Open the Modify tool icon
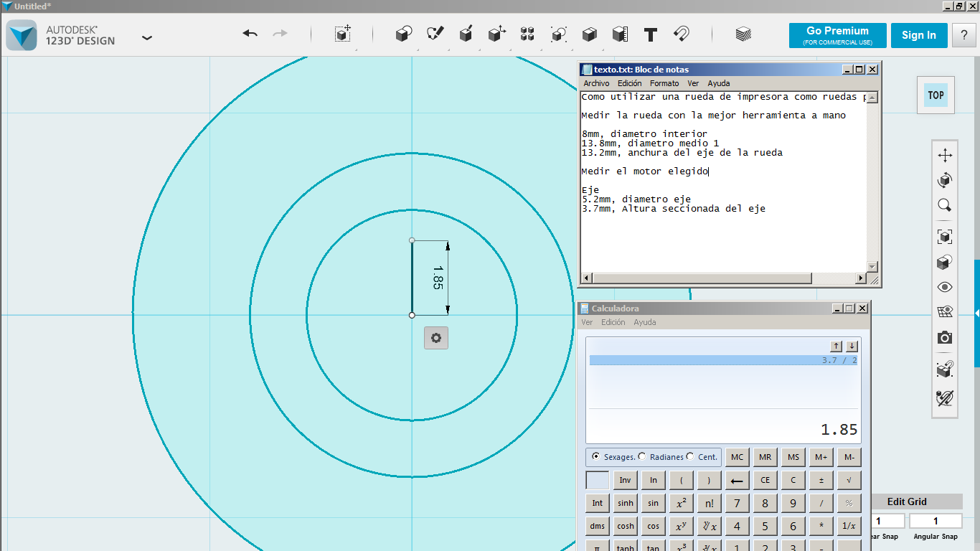The height and width of the screenshot is (551, 980). (496, 34)
